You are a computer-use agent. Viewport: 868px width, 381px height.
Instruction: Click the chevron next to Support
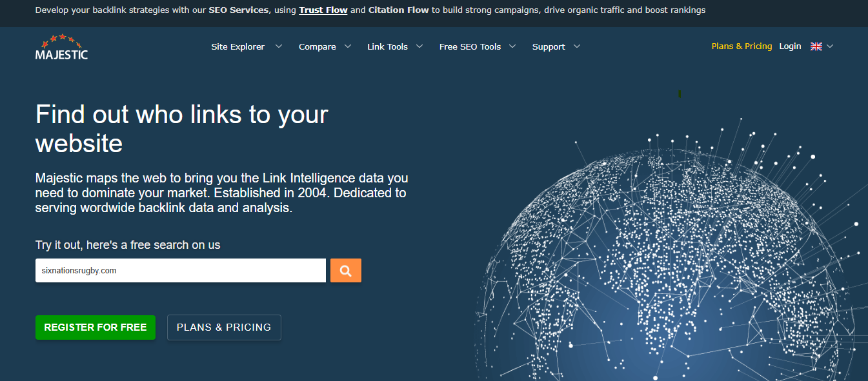pos(577,46)
